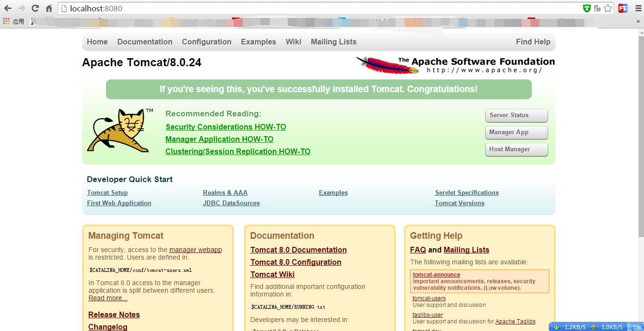644x331 pixels.
Task: Click the upload speed 1.0KB/S indicator
Action: coord(607,327)
